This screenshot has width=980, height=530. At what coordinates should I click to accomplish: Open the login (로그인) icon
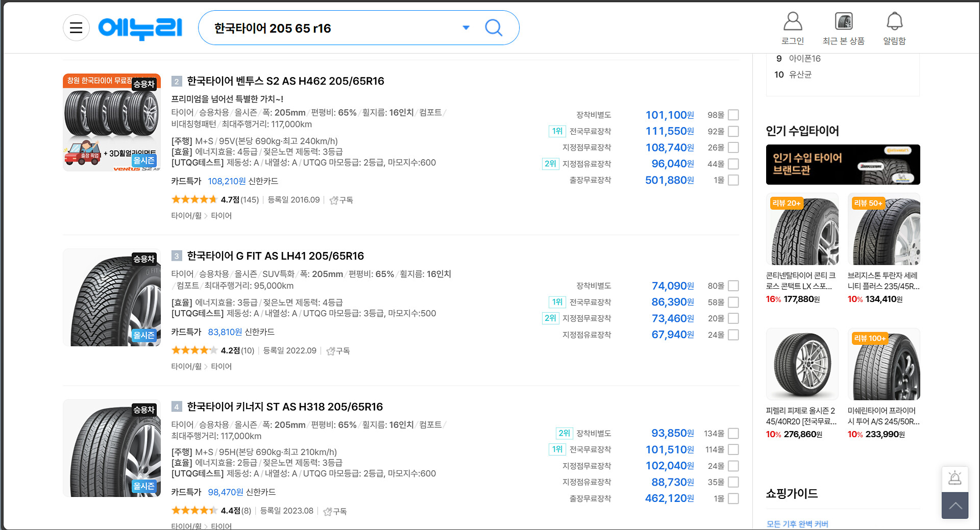(793, 29)
